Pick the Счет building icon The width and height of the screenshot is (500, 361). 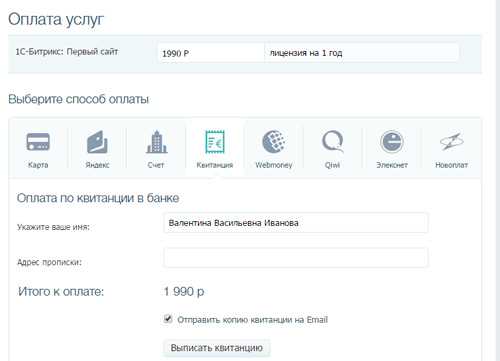(156, 142)
